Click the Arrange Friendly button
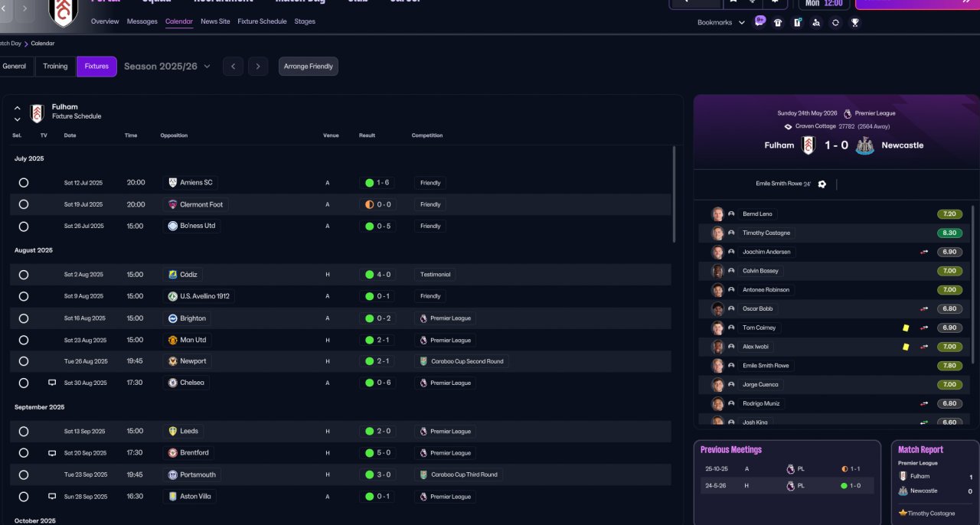 (x=309, y=67)
